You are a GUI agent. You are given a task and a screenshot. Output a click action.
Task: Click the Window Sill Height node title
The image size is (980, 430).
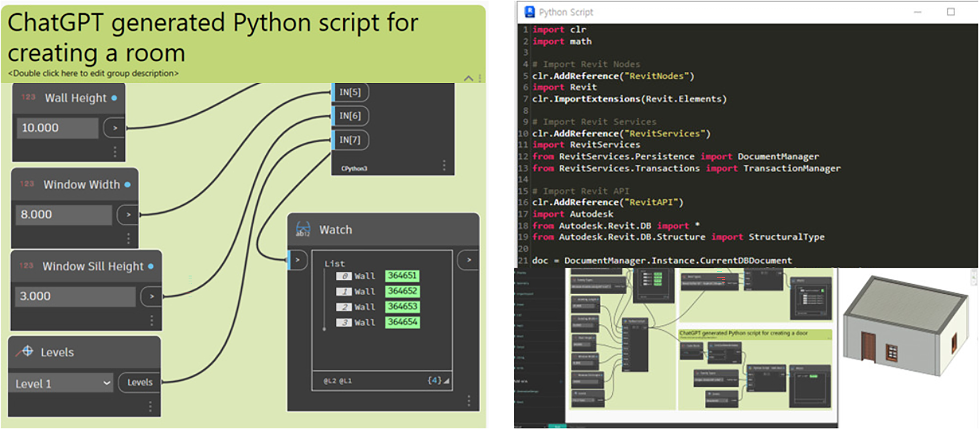click(x=93, y=266)
